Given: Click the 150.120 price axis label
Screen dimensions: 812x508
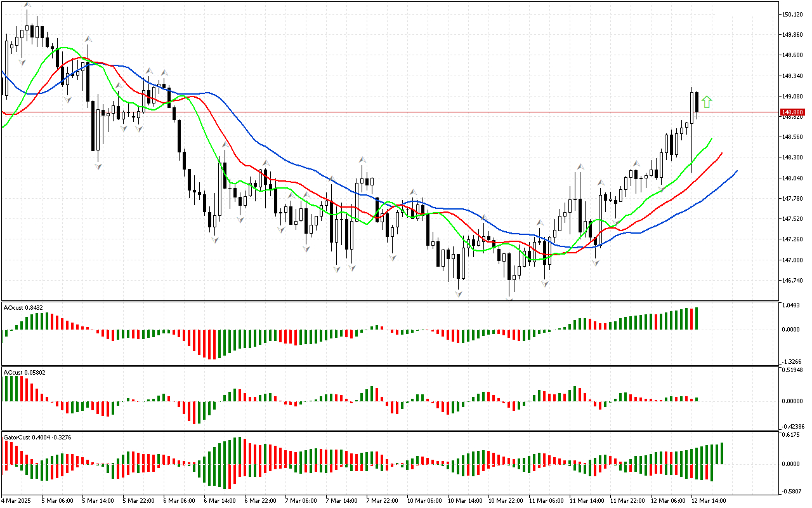Looking at the screenshot, I should coord(793,14).
